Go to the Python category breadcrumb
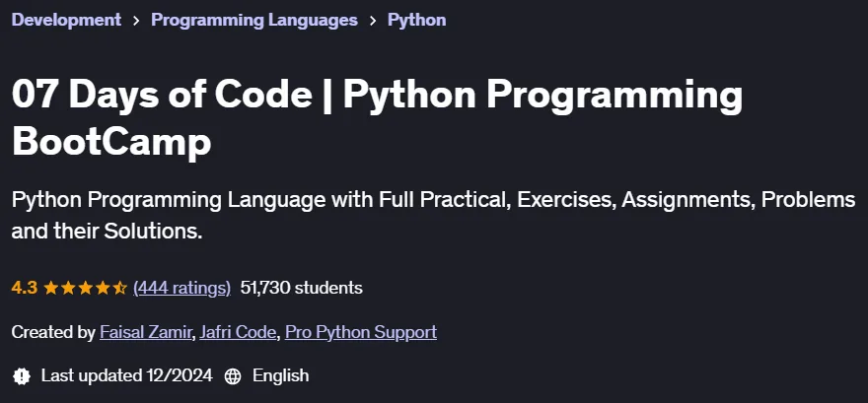The image size is (868, 403). click(417, 20)
